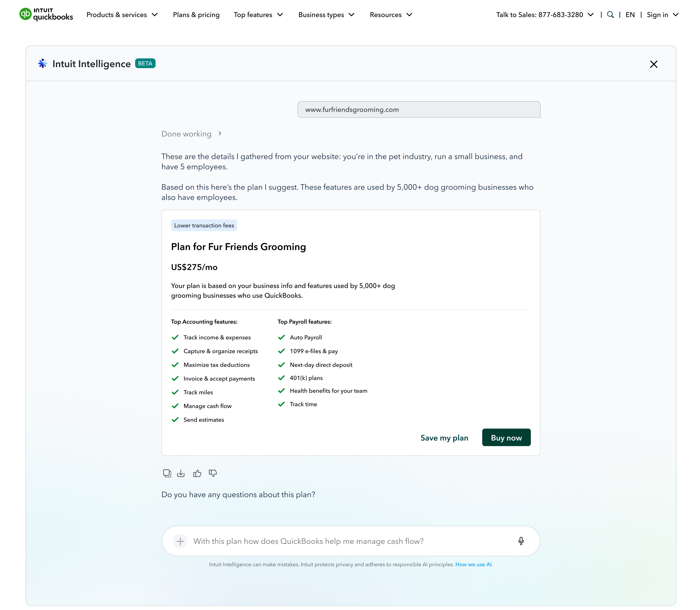700x610 pixels.
Task: Focus the chat question input field
Action: pyautogui.click(x=351, y=541)
